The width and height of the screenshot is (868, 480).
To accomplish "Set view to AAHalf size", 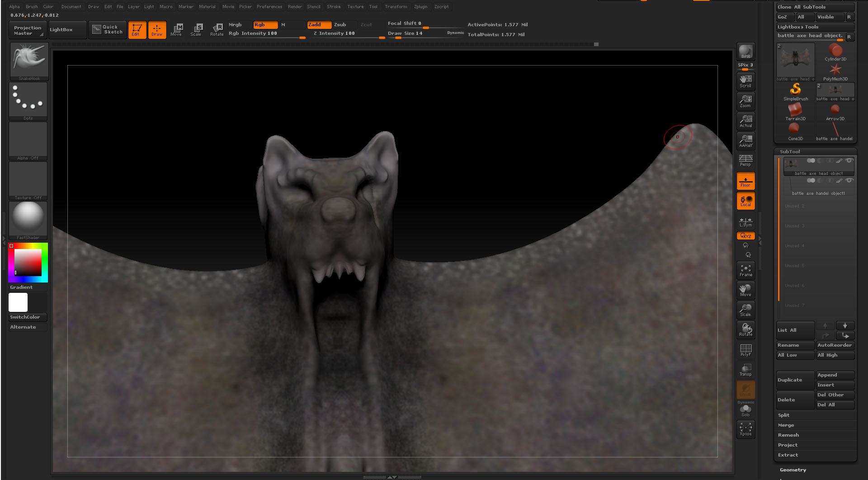I will coord(745,141).
